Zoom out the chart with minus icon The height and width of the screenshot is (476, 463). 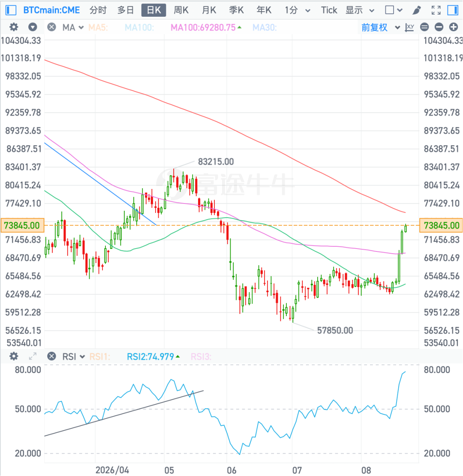coord(439,27)
